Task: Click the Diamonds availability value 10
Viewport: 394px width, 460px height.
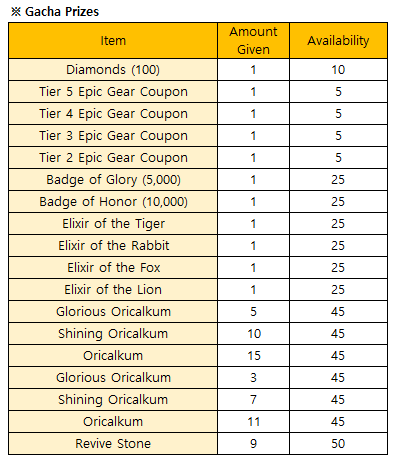Action: pyautogui.click(x=338, y=70)
